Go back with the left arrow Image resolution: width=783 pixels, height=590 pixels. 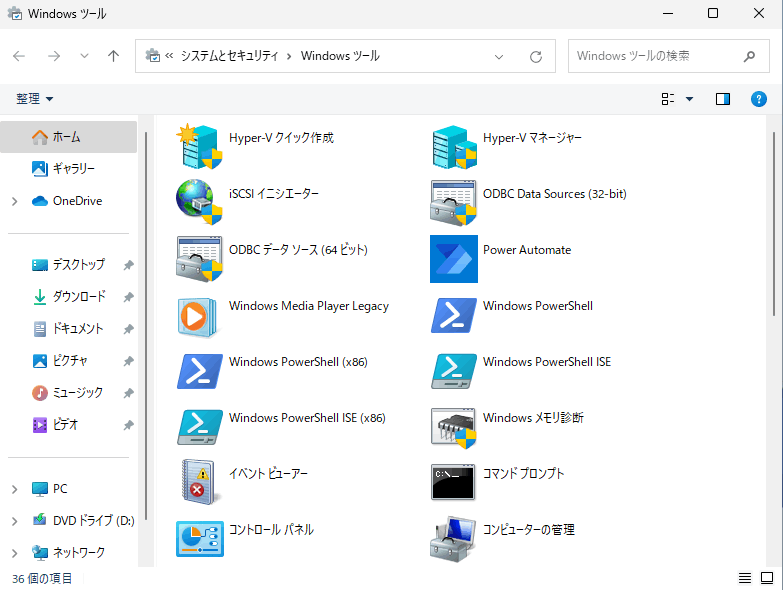[x=19, y=56]
